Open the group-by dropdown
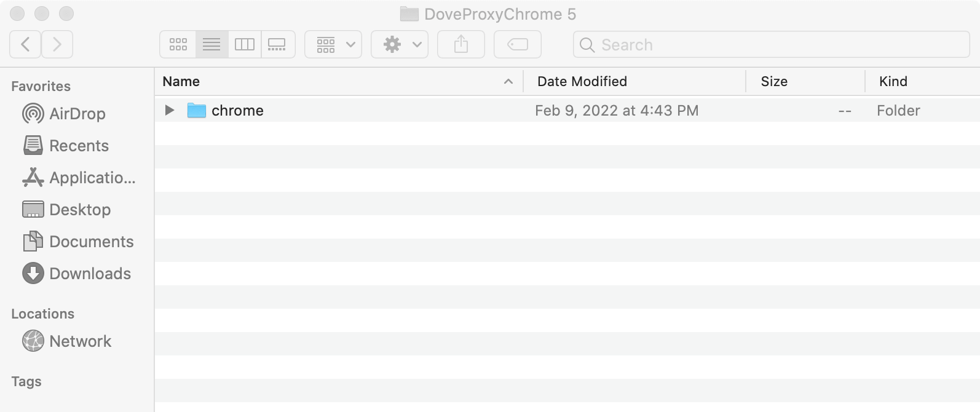This screenshot has width=980, height=412. point(333,44)
